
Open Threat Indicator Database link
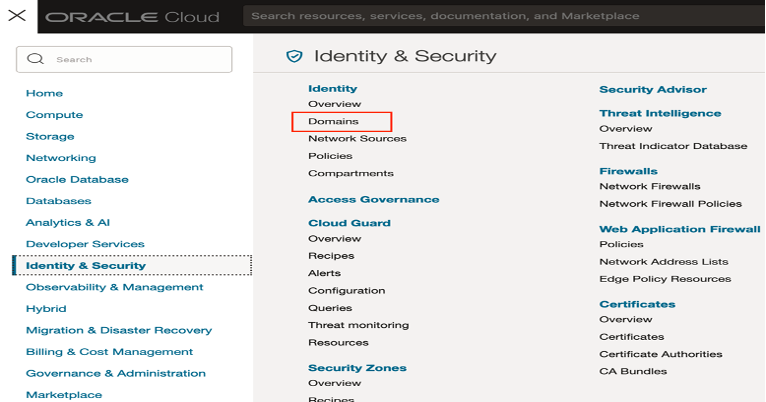click(672, 146)
